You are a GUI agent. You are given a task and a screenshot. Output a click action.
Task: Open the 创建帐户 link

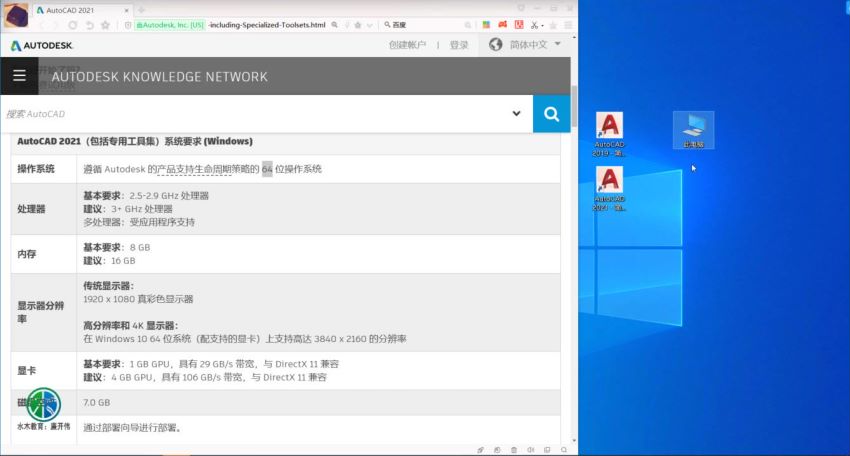click(x=407, y=44)
